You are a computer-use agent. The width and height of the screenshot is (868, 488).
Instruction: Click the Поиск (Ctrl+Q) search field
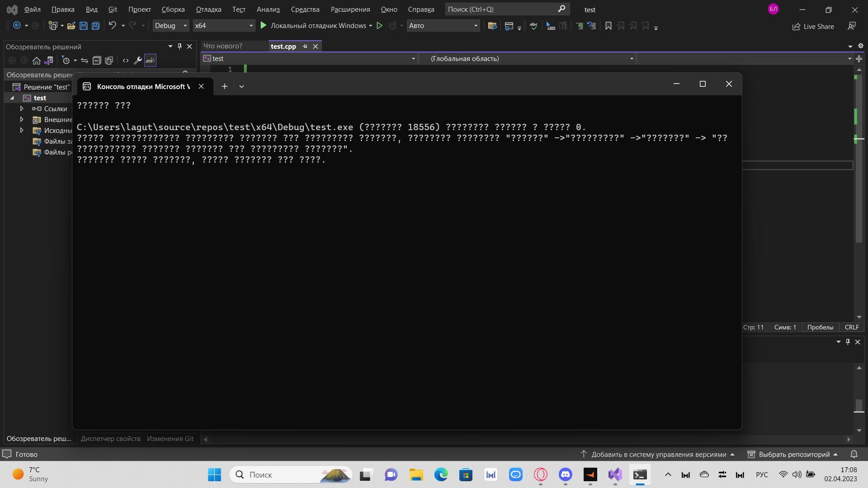(502, 9)
